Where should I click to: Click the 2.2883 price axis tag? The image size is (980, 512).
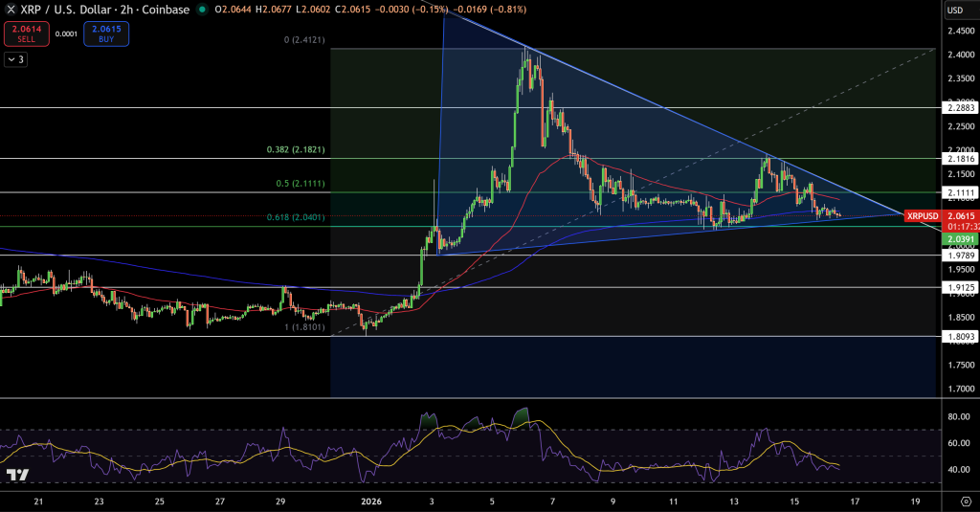click(x=961, y=107)
